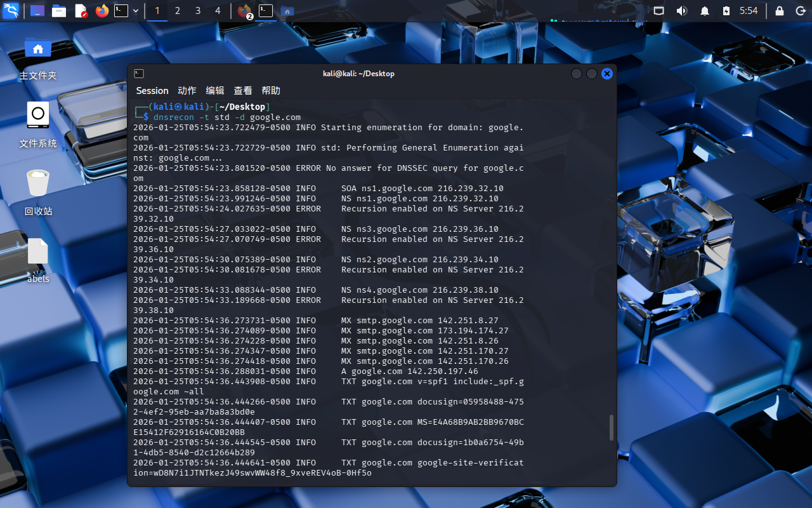Activate the Firefox taskbar window button
The image size is (812, 508).
click(244, 11)
